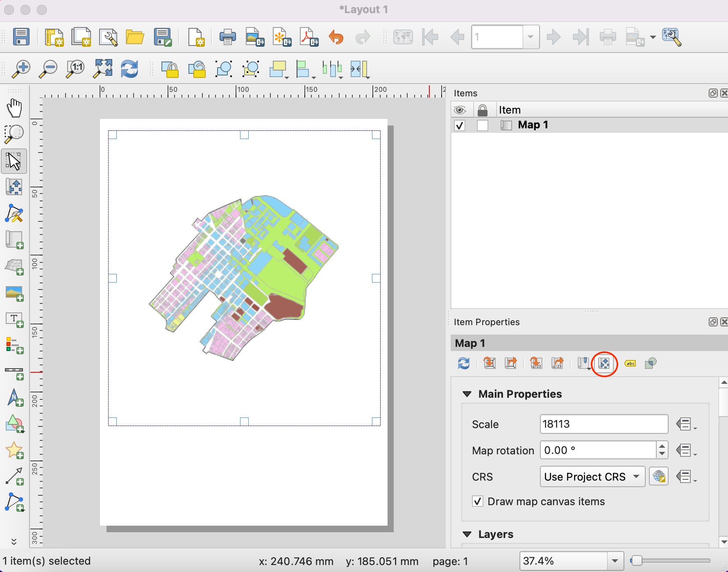This screenshot has height=572, width=728.
Task: Click the Add Scale Bar tool
Action: pos(14,372)
